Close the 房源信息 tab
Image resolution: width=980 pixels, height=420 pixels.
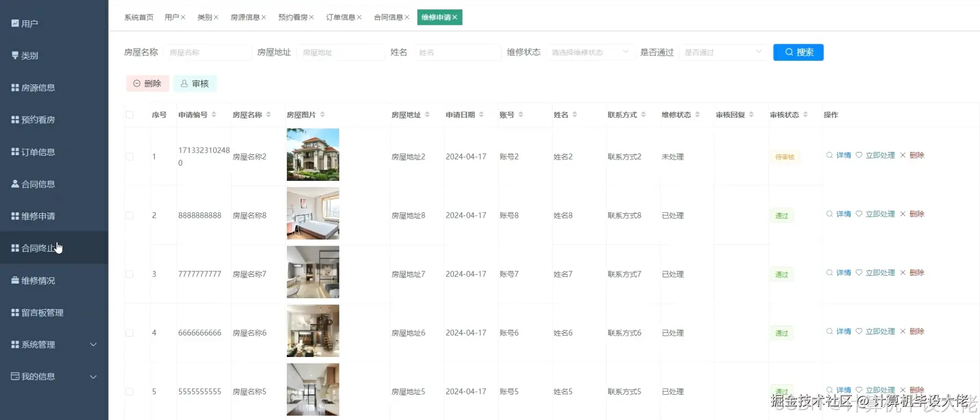(264, 18)
